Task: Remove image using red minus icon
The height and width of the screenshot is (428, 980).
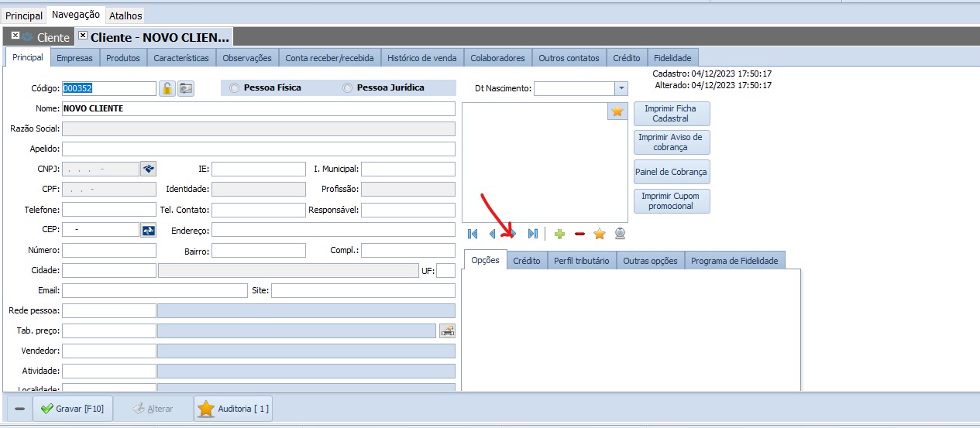Action: tap(579, 234)
